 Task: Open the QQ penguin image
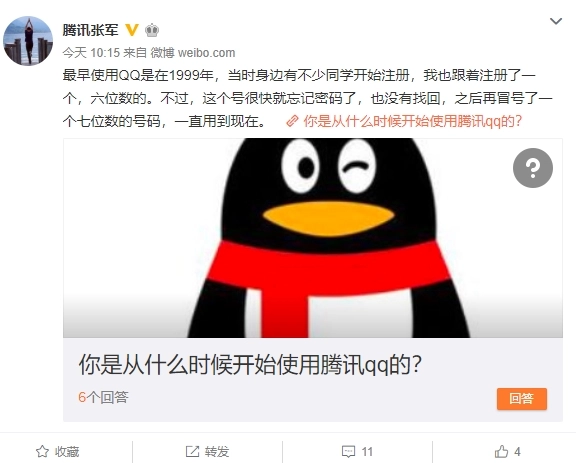tap(313, 238)
